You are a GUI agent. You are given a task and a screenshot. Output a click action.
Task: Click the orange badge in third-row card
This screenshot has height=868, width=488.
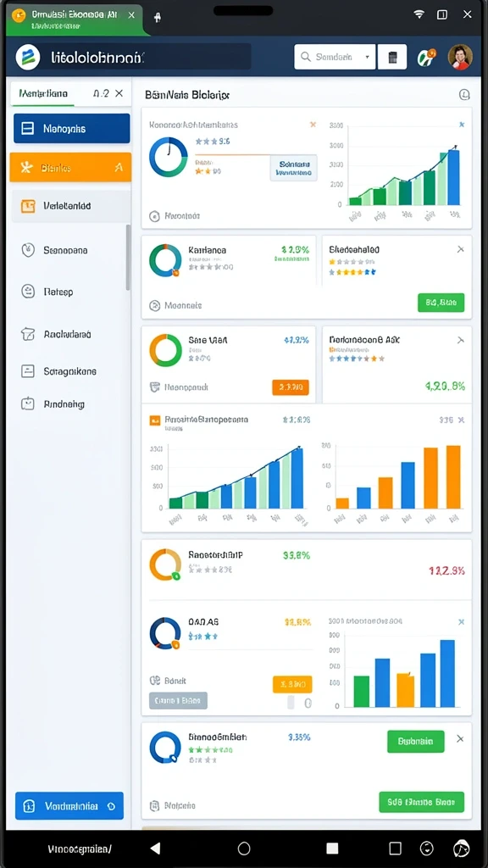pos(291,387)
